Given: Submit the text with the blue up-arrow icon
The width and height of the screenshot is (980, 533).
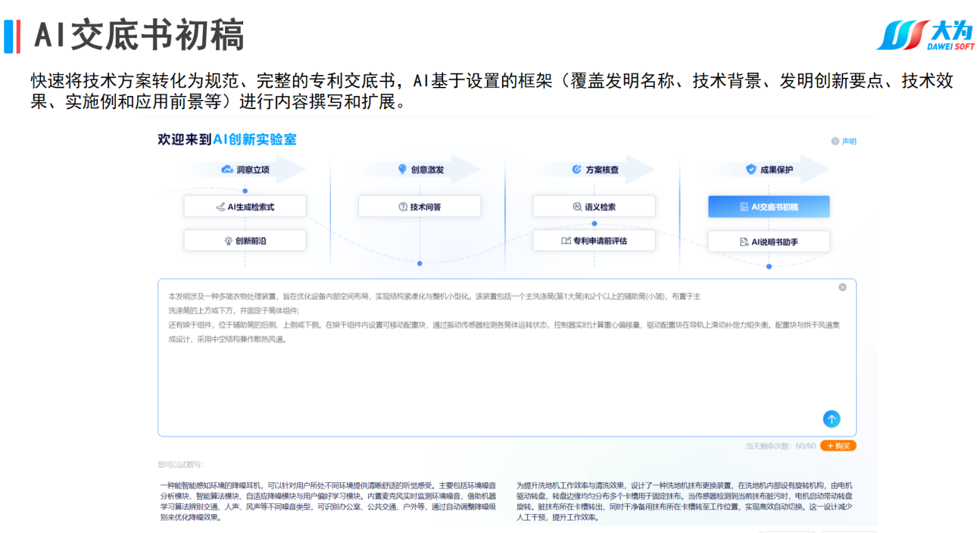Looking at the screenshot, I should point(831,419).
